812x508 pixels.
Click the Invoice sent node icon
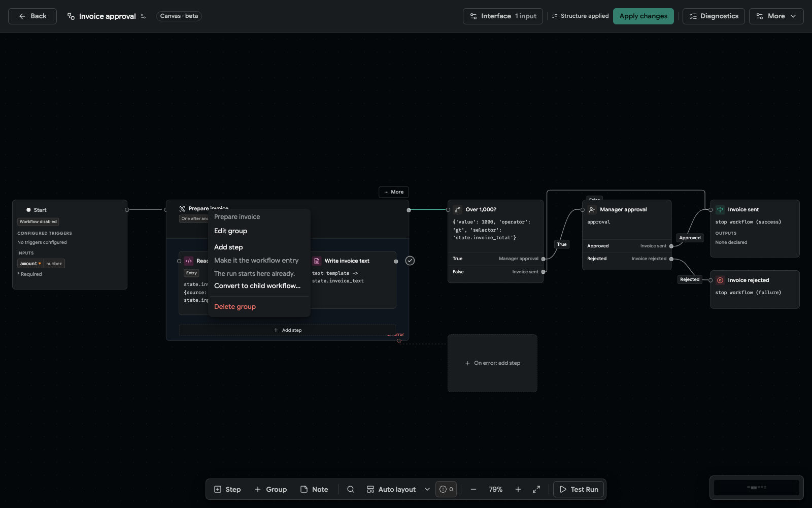(x=720, y=209)
